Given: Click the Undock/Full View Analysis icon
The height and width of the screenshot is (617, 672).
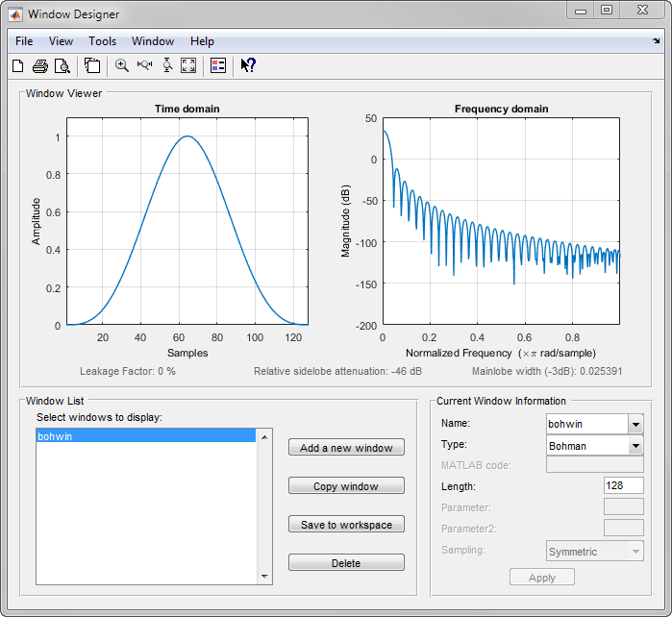Looking at the screenshot, I should point(92,65).
